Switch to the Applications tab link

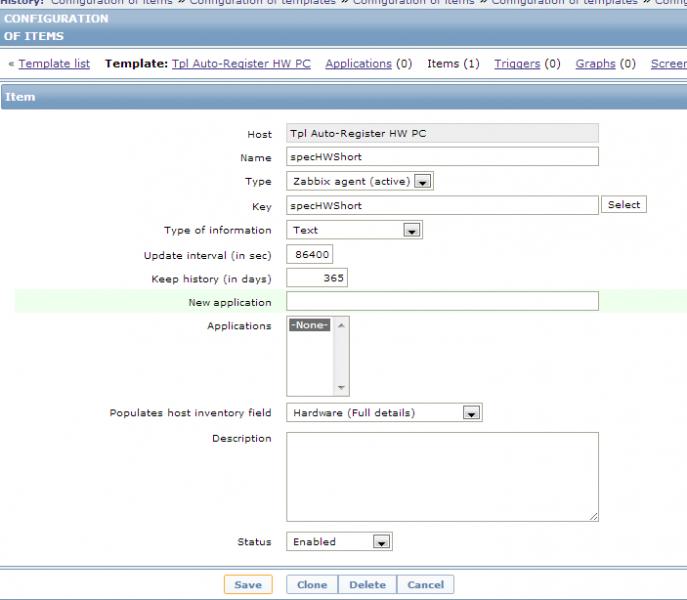pyautogui.click(x=358, y=64)
